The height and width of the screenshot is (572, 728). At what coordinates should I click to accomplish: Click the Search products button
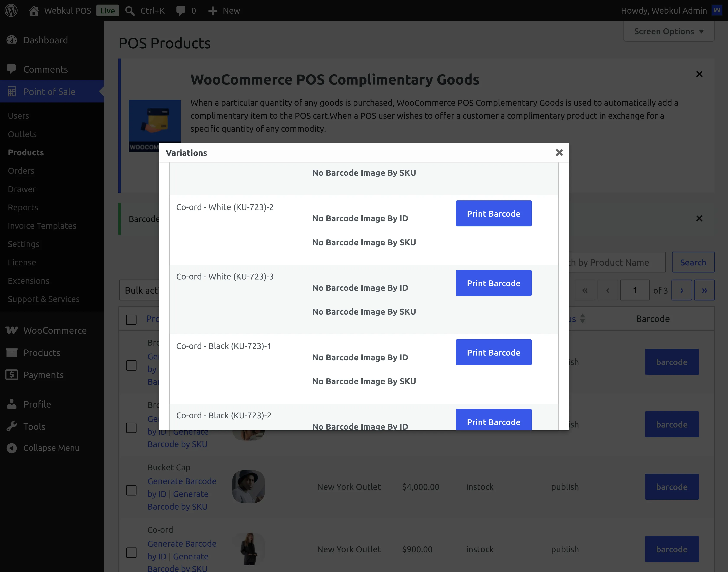pyautogui.click(x=693, y=262)
